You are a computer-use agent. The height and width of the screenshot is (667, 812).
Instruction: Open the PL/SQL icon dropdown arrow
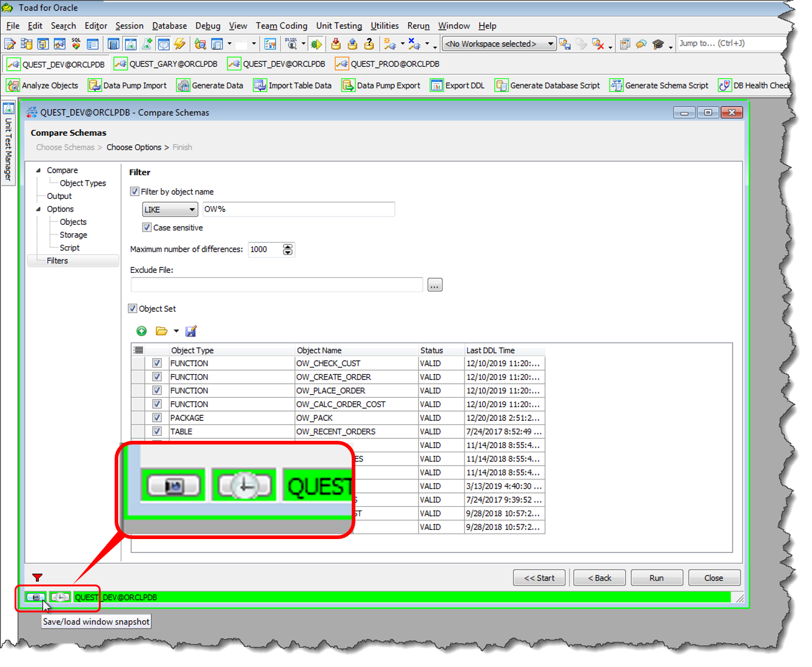pos(303,44)
